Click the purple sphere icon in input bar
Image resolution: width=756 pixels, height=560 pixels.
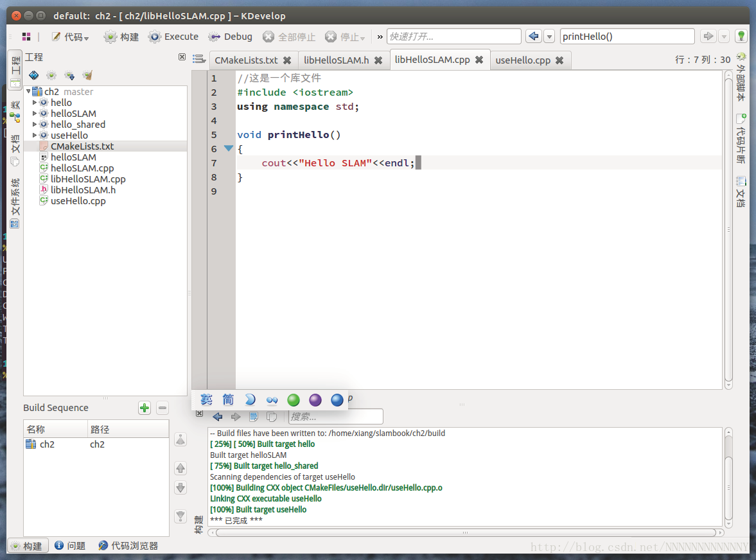315,400
